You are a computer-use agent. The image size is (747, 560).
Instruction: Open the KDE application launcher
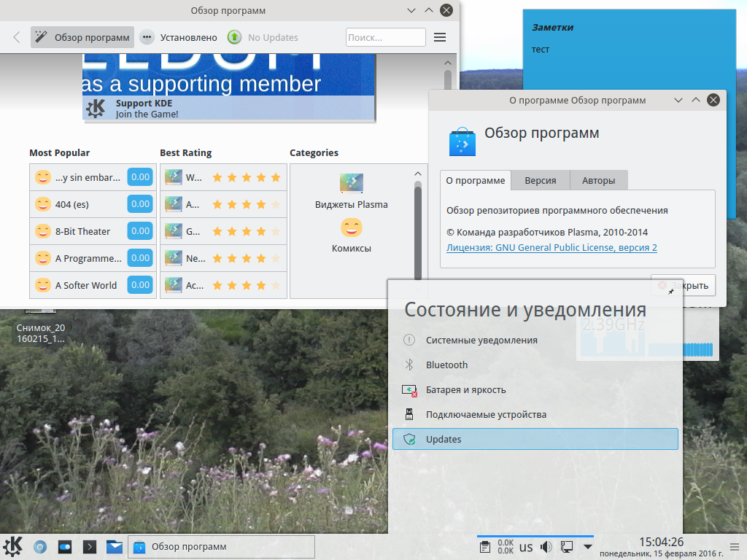point(13,546)
